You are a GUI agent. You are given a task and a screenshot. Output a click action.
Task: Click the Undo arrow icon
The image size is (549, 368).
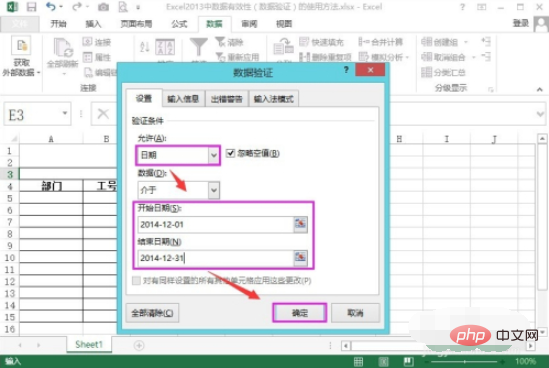tap(51, 6)
